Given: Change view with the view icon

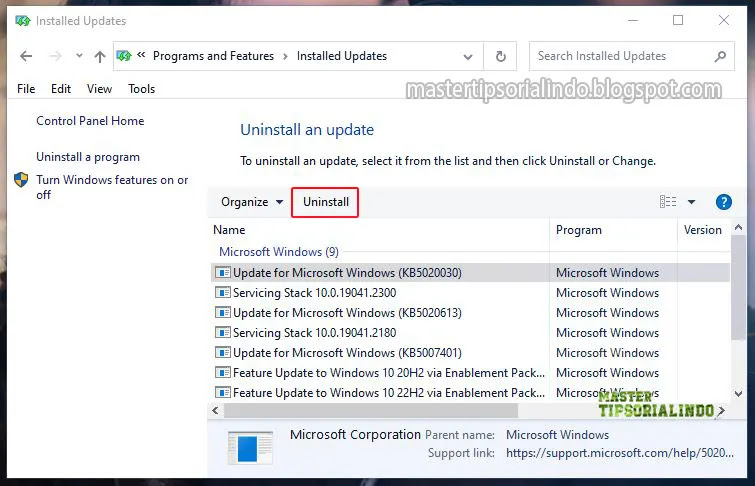Looking at the screenshot, I should click(x=667, y=202).
